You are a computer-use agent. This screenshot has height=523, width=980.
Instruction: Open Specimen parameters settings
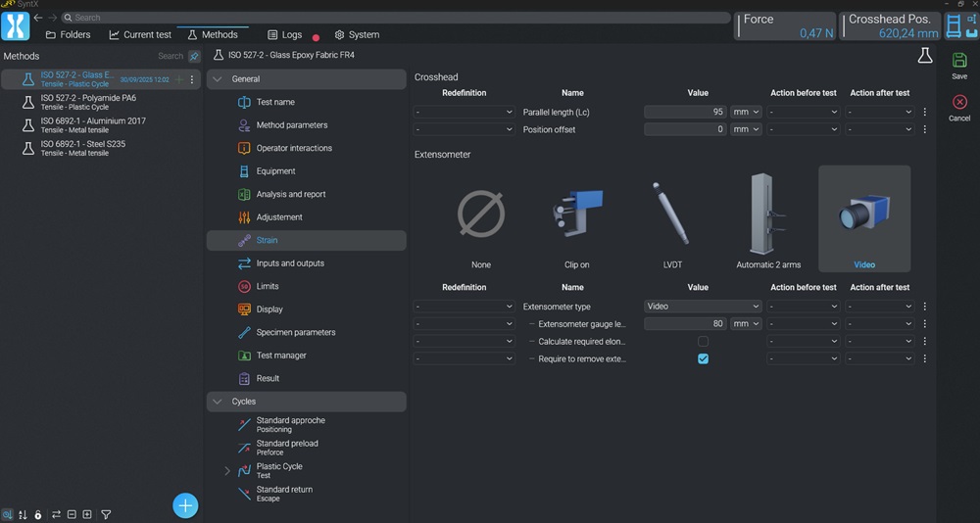pos(295,332)
